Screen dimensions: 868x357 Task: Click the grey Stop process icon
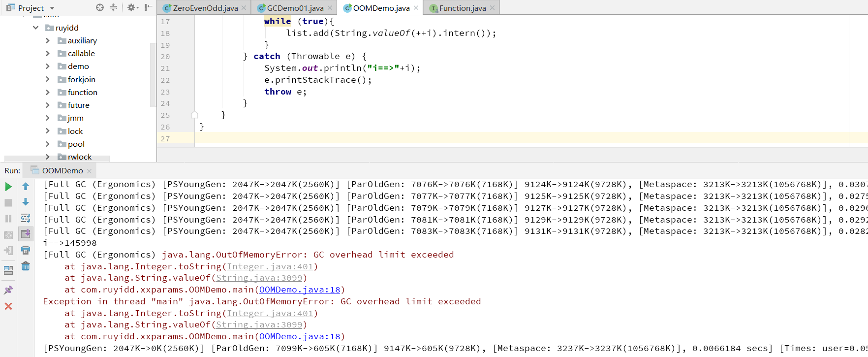pos(8,202)
